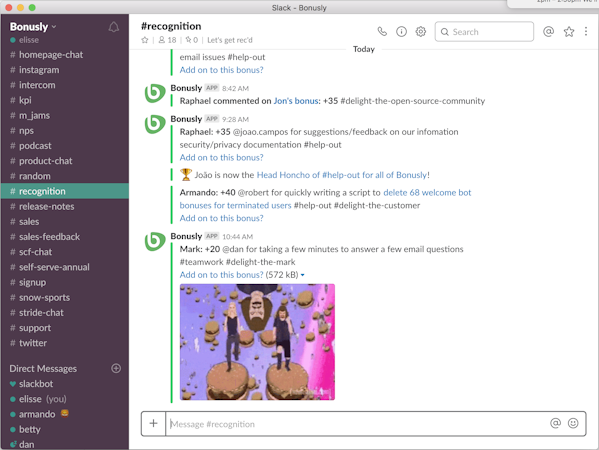The image size is (599, 450).
Task: Click Bonusly app avatar at 9:28 AM message
Action: click(155, 125)
